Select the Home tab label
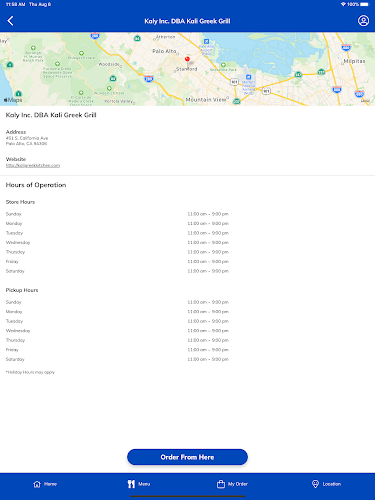 click(50, 484)
